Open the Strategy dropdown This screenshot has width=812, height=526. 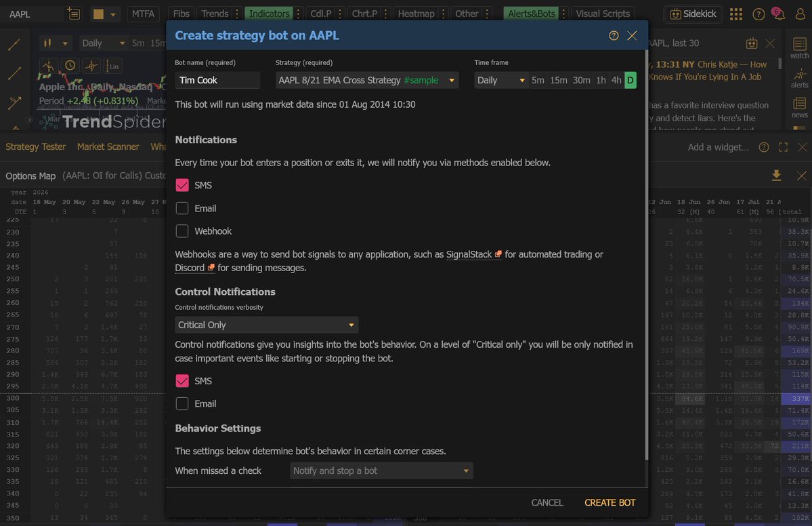366,81
